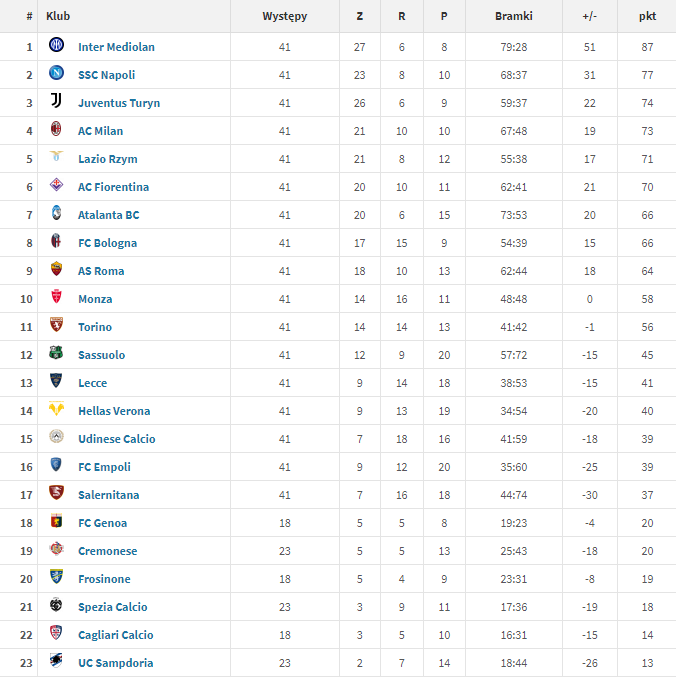Open the FC Bologna club link
Image resolution: width=676 pixels, height=677 pixels.
click(x=107, y=243)
